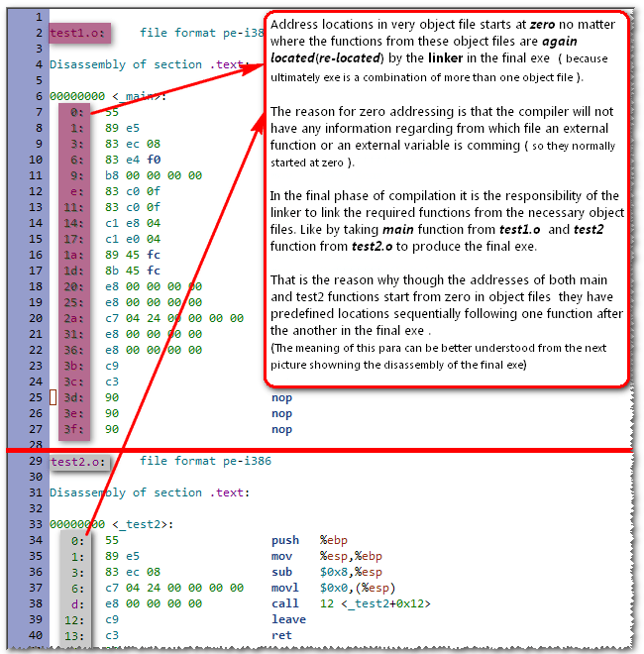Viewport: 644px width, 654px height.
Task: Click the bytes '89 45 fc'
Action: 133,255
